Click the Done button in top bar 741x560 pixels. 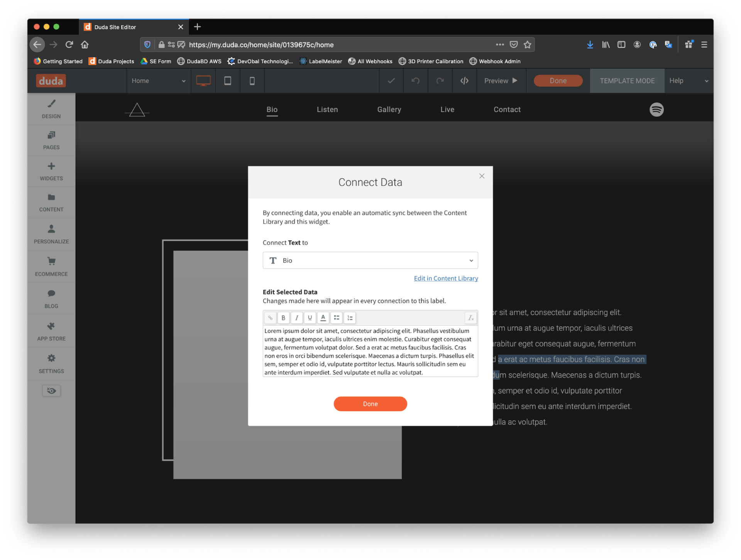point(558,81)
